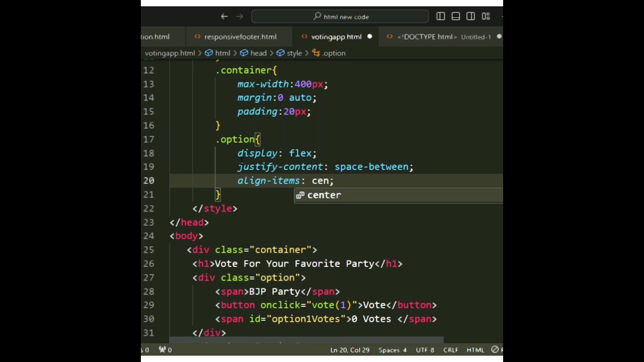Click the property icon beside 'center' suggestion

(x=300, y=195)
